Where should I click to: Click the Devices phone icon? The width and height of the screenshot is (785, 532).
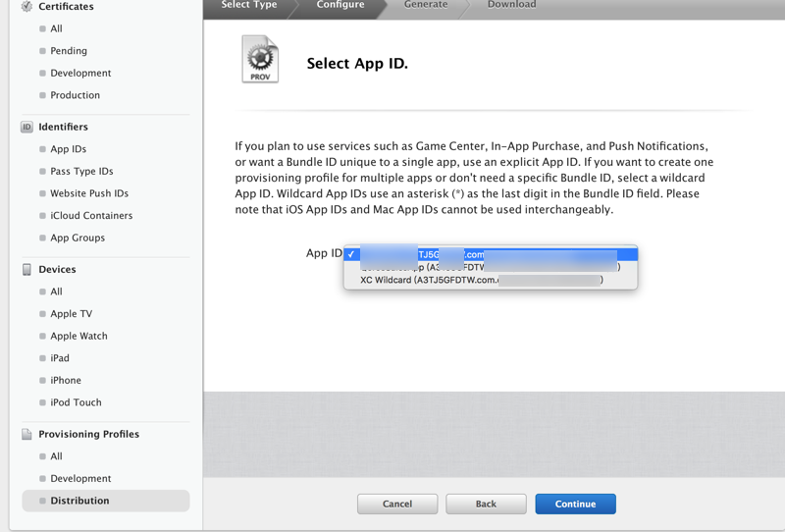[26, 270]
